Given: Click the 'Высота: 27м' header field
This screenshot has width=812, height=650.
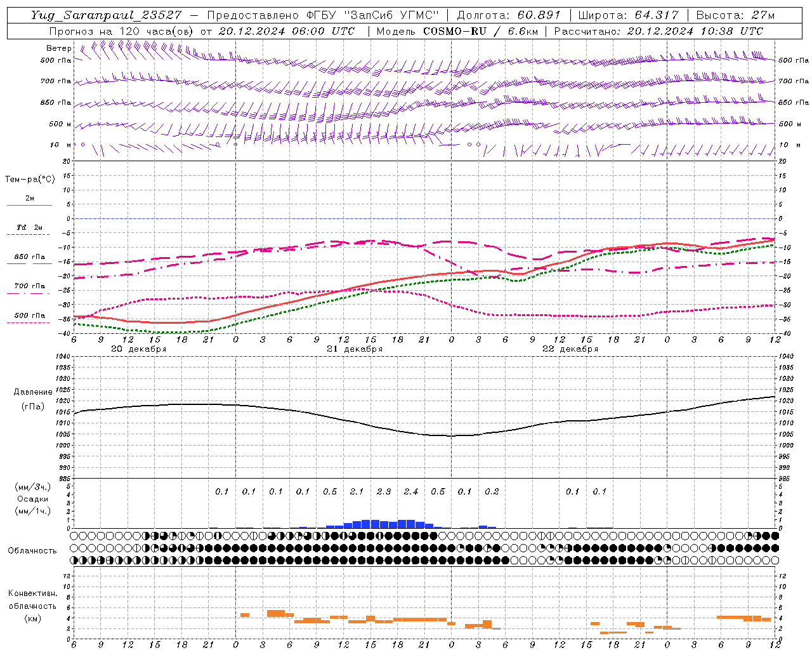Looking at the screenshot, I should click(x=735, y=15).
